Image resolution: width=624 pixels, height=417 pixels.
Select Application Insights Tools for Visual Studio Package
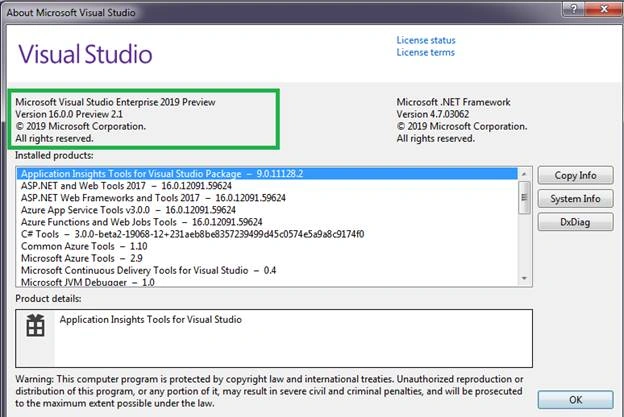[x=267, y=174]
